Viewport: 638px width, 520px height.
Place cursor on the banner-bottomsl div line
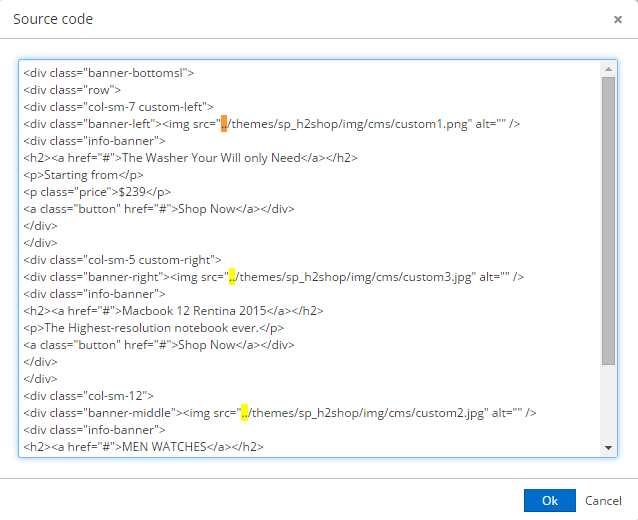(109, 73)
